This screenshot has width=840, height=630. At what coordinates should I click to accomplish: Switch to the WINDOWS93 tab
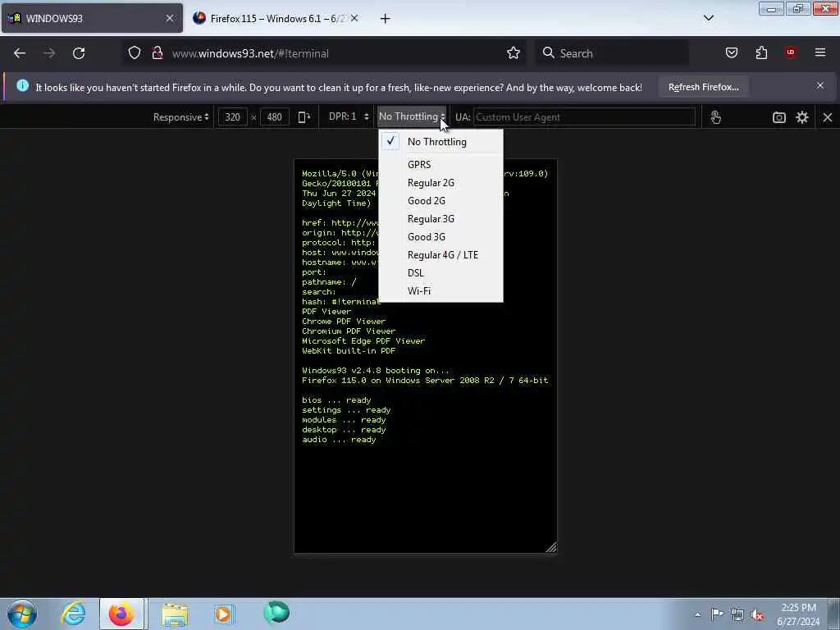92,18
